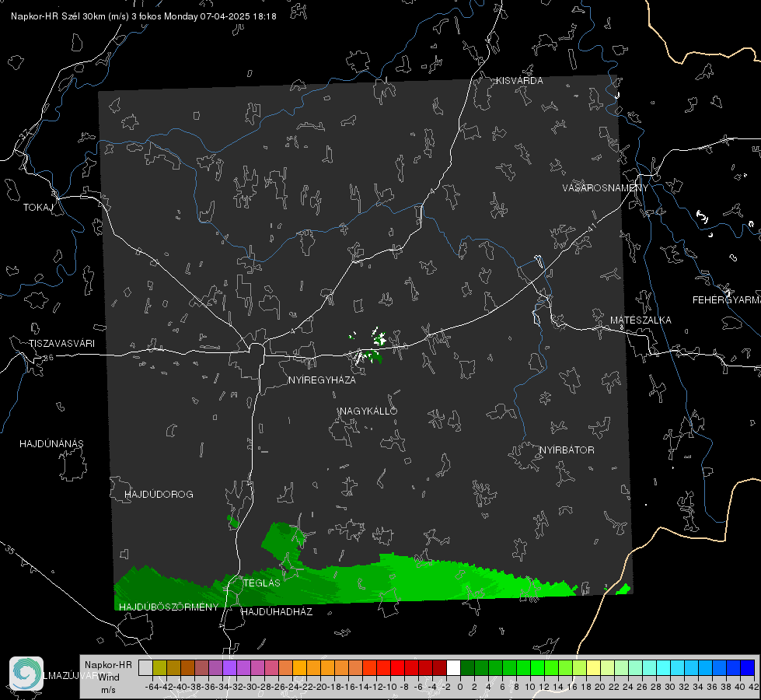The image size is (761, 700).
Task: Click the 'FEHÉRGYARMAT' city label at the map edge
Action: coord(727,299)
